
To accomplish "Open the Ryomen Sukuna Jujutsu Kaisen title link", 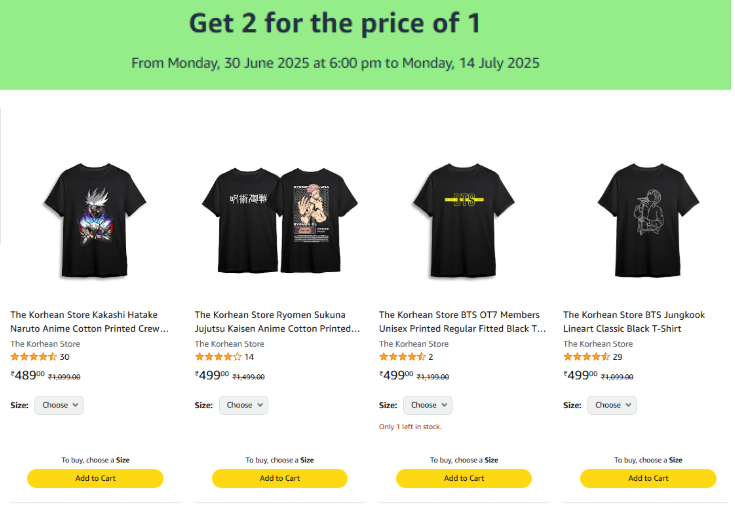I will [x=277, y=321].
